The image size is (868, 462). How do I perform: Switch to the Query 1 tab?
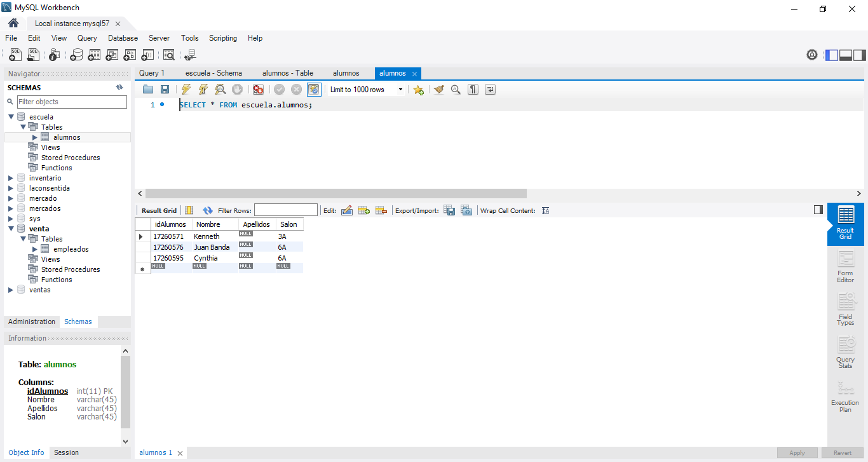click(x=152, y=73)
